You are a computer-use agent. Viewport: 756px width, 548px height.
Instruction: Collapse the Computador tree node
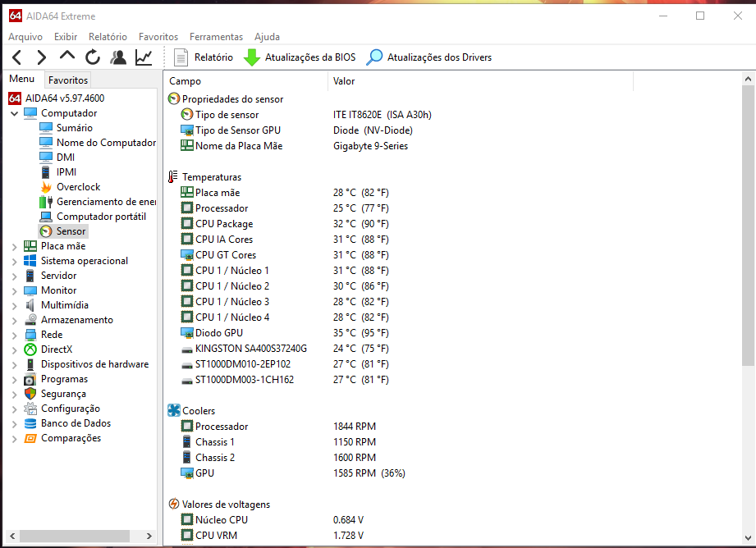point(15,114)
